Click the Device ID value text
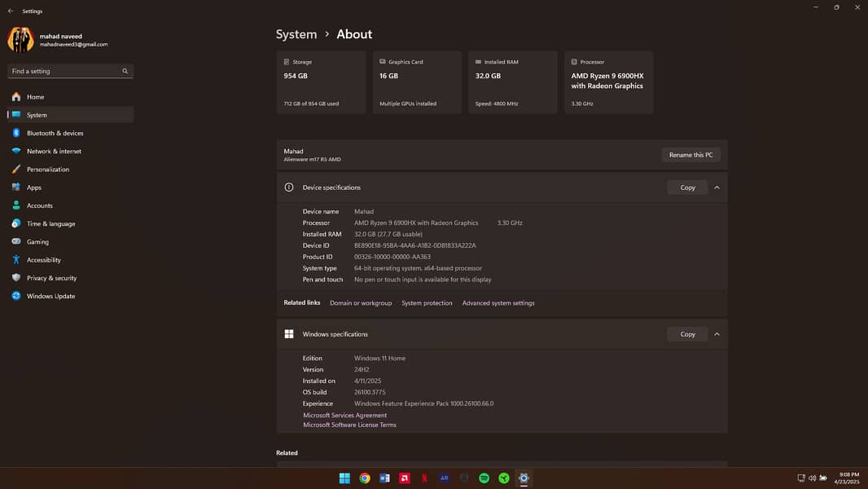This screenshot has height=489, width=868. click(415, 245)
